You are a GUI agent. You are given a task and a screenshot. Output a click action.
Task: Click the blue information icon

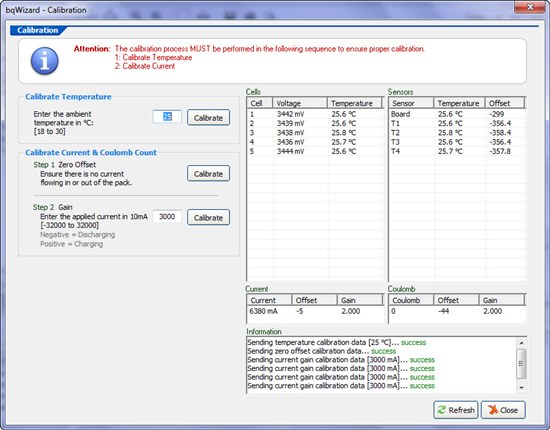(45, 61)
